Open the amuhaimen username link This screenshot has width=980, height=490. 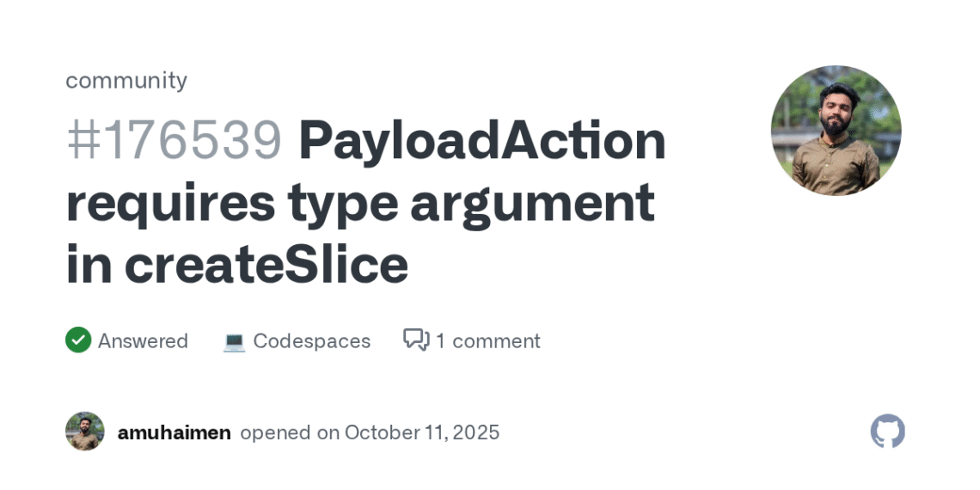tap(174, 432)
